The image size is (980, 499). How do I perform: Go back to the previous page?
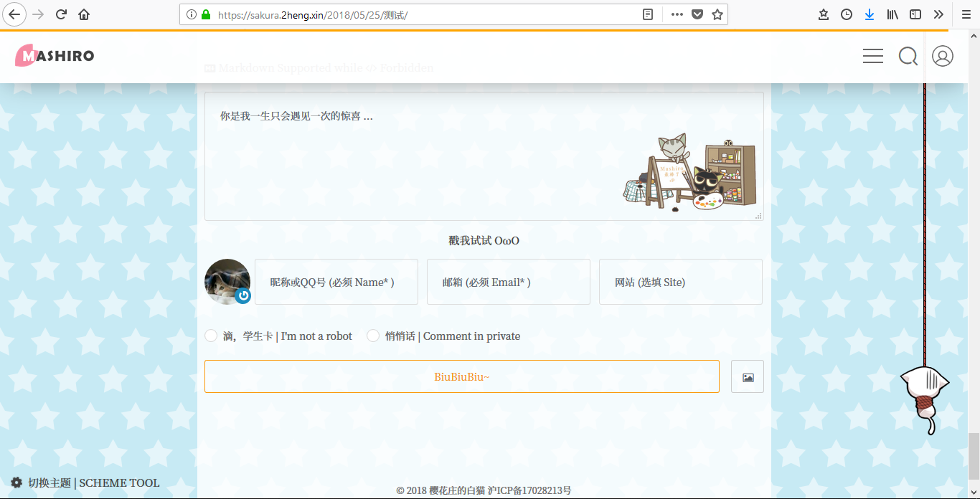point(14,14)
